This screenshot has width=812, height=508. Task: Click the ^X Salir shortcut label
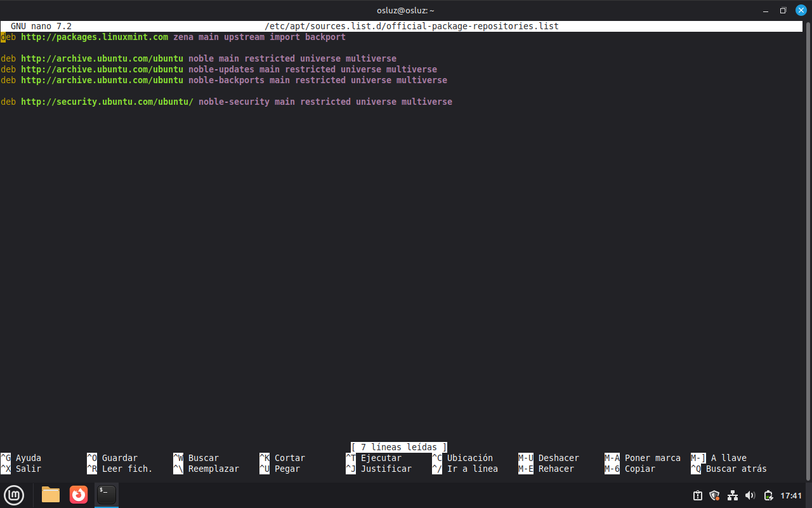21,469
